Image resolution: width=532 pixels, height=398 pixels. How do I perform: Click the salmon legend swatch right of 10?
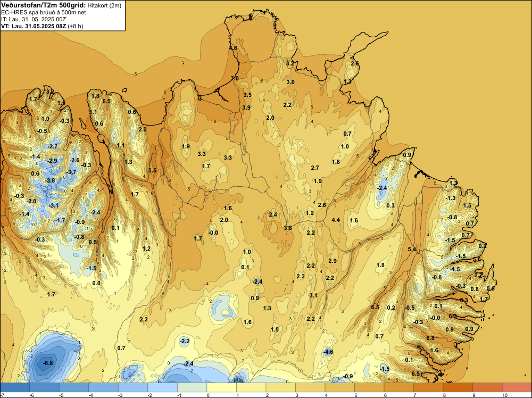(517, 387)
